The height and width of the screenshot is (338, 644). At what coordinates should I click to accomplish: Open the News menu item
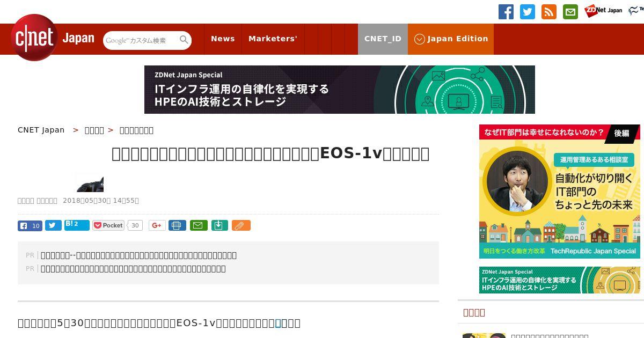[x=223, y=39]
